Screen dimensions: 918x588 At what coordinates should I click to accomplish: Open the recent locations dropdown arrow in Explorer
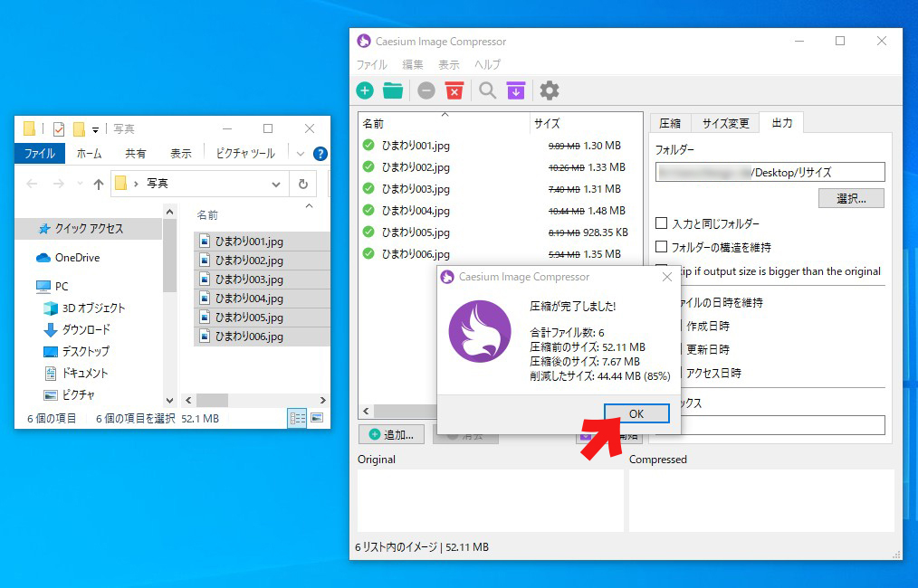[x=81, y=185]
